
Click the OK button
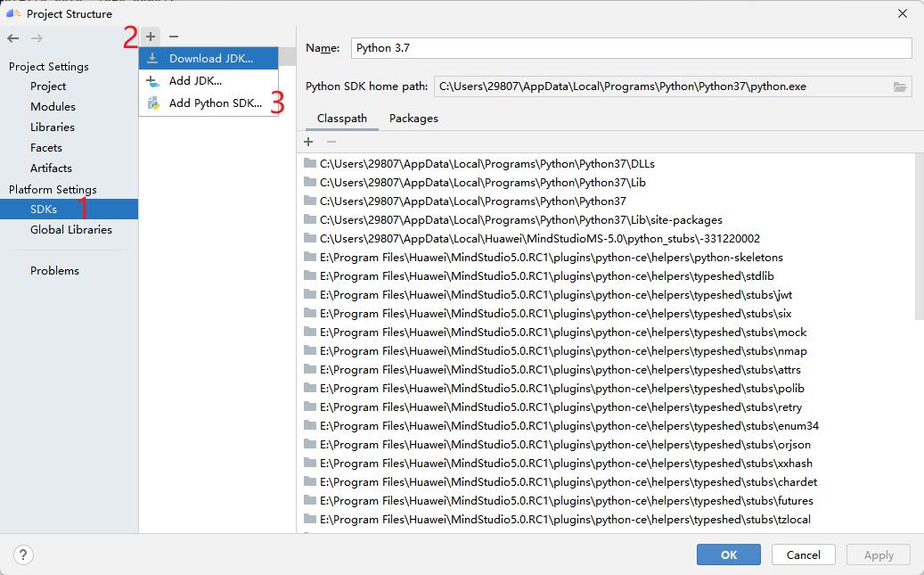[x=728, y=554]
